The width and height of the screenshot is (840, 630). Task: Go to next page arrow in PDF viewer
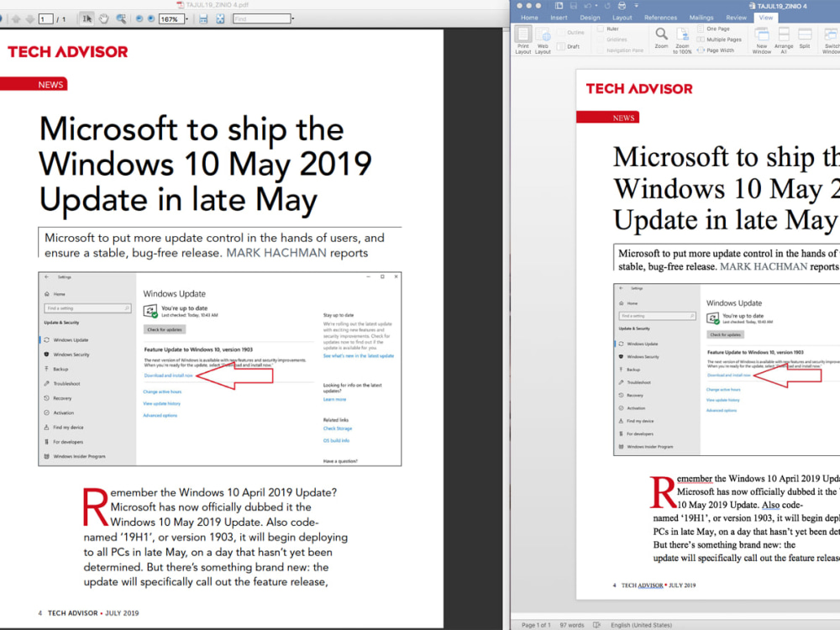[30, 18]
